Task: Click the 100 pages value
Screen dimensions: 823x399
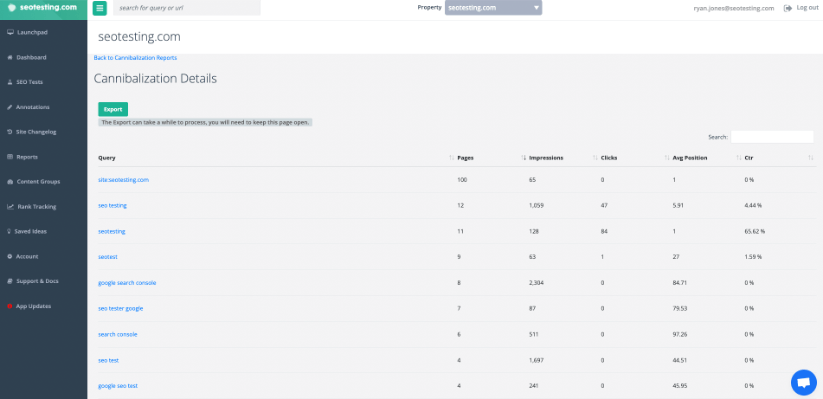Action: (x=462, y=180)
